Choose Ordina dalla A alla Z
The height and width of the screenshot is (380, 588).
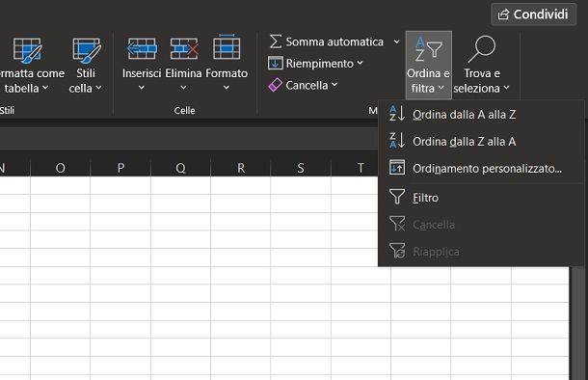[482, 114]
